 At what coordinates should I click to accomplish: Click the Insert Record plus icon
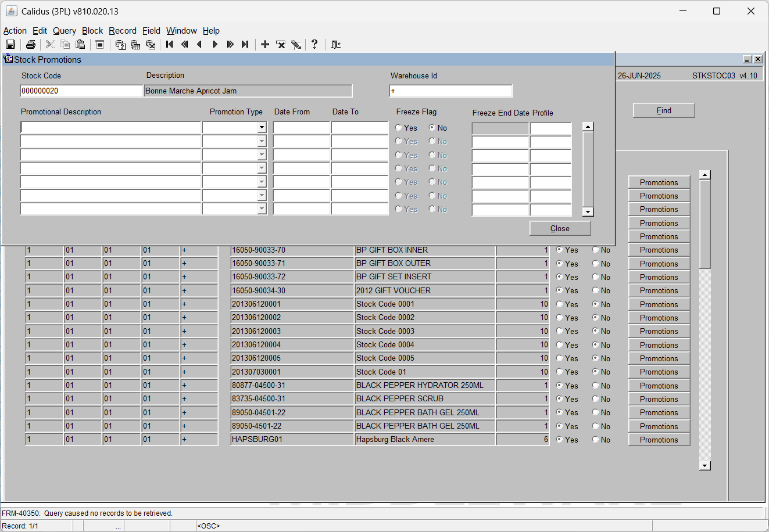pos(265,44)
